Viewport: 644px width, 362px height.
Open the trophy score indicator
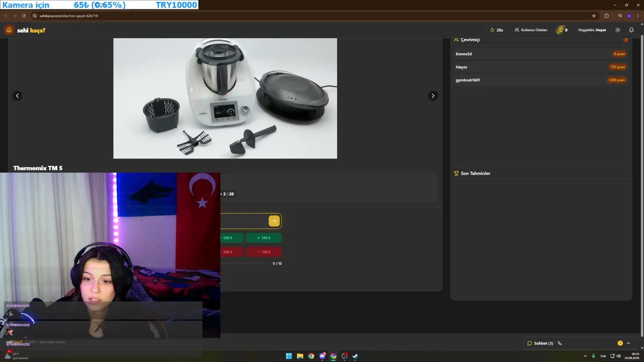click(x=562, y=30)
